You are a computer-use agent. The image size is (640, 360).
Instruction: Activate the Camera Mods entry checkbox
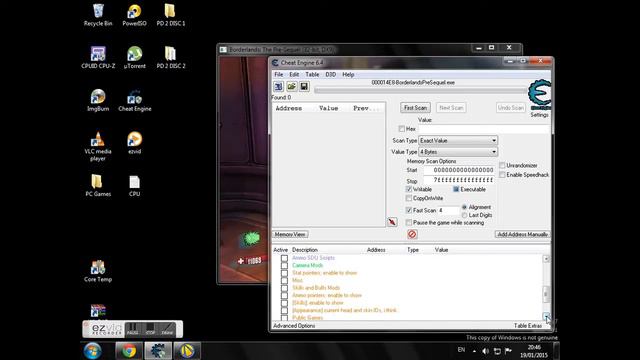[284, 265]
